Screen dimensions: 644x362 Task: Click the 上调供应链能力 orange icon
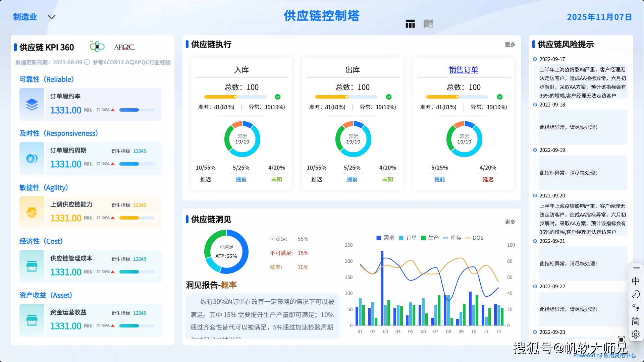[x=32, y=213]
